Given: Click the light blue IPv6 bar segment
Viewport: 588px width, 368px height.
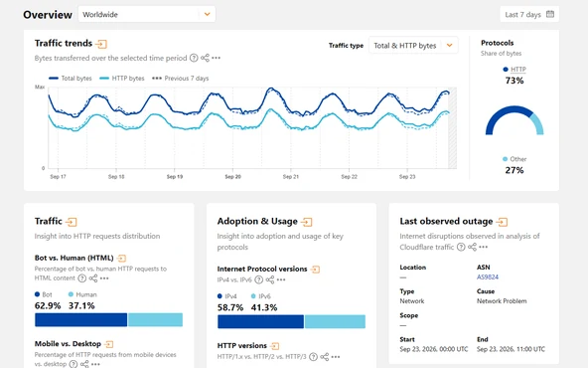Looking at the screenshot, I should click(336, 322).
